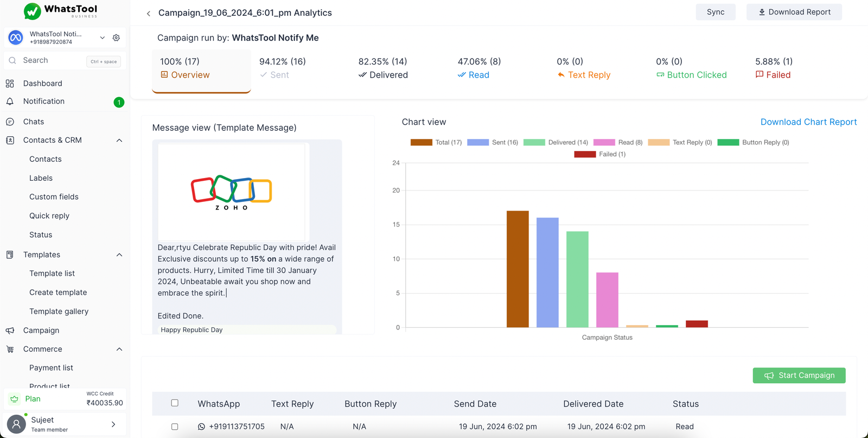868x438 pixels.
Task: Open settings gear next to account name
Action: (x=116, y=38)
